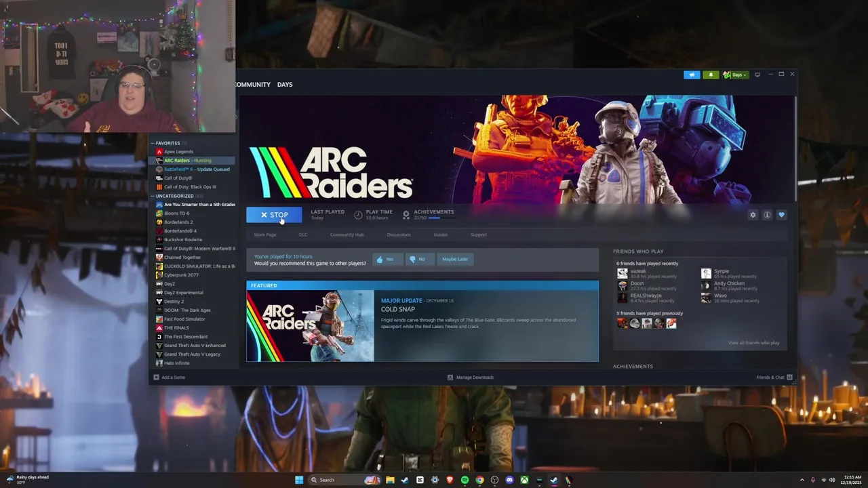
Task: Open the Guides tab
Action: (441, 235)
